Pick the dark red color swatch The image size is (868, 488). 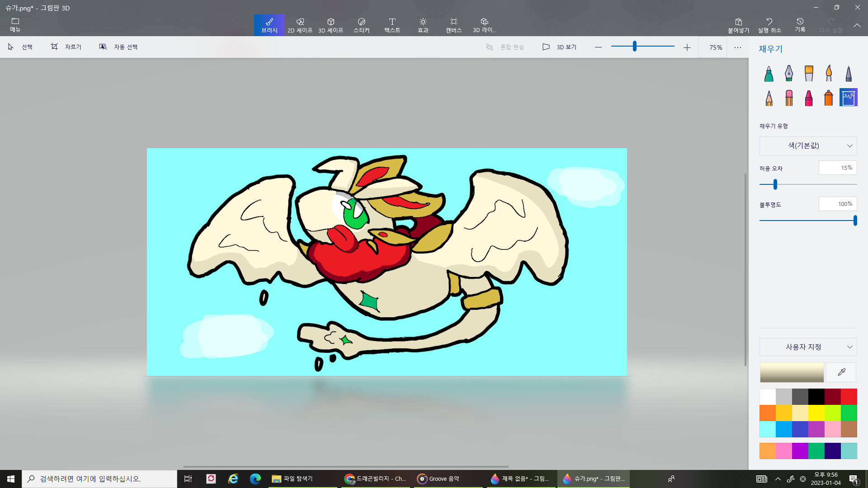[833, 397]
